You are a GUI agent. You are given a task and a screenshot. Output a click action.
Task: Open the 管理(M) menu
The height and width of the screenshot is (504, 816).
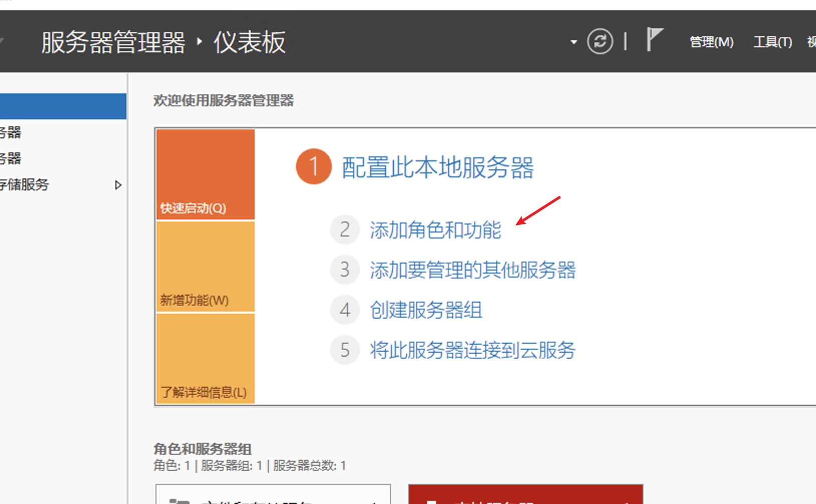coord(711,42)
